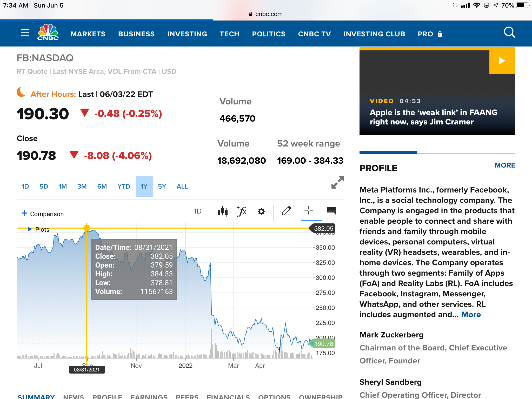Select the 1D time range
This screenshot has height=399, width=532.
point(25,187)
